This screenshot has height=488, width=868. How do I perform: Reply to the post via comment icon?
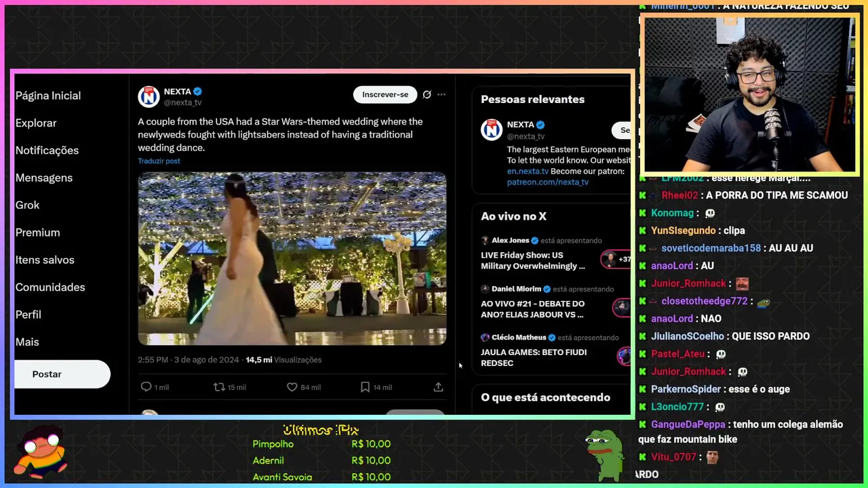click(x=146, y=387)
